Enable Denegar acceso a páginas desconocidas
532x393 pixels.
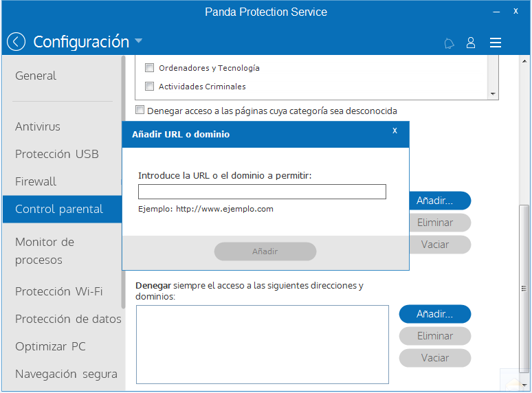140,110
